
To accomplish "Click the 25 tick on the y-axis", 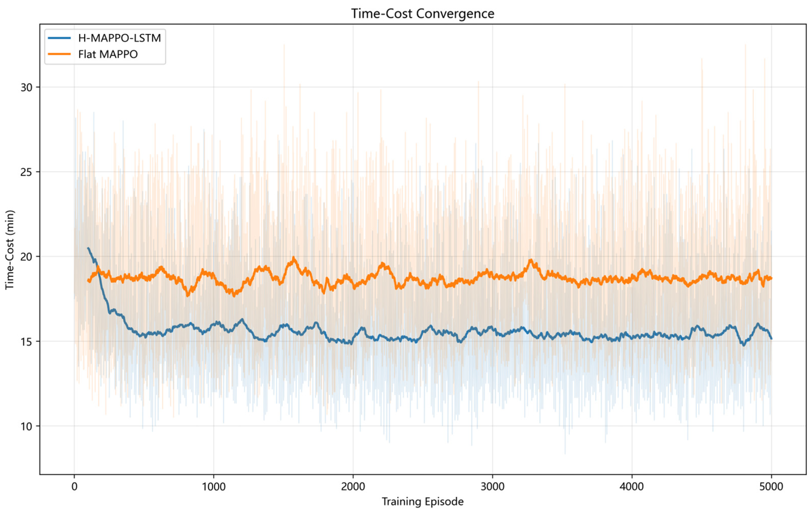I will (x=26, y=172).
